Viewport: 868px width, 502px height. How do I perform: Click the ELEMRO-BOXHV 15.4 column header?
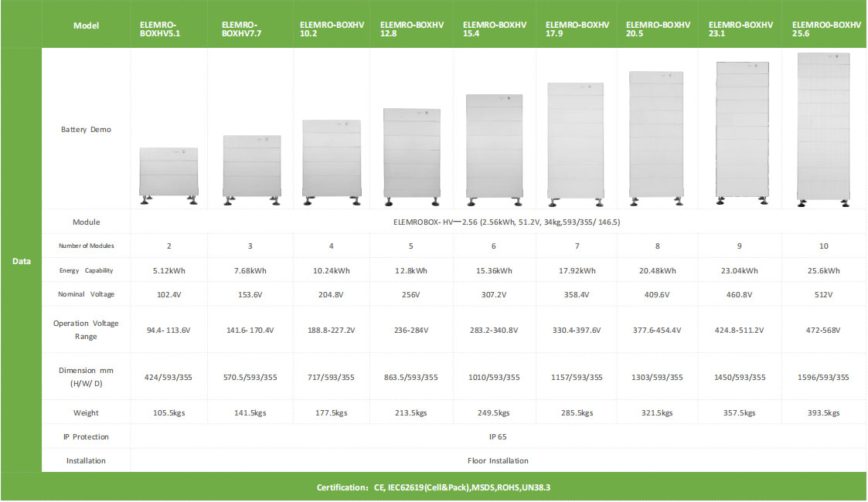(x=494, y=29)
